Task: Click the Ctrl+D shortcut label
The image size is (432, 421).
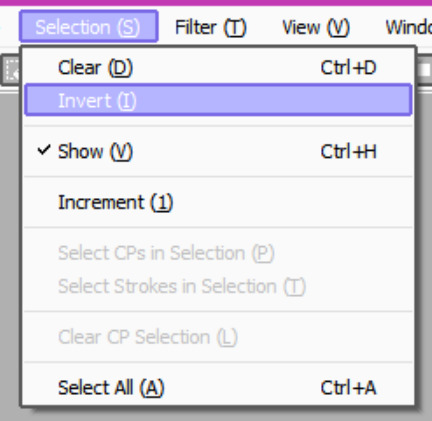Action: [x=348, y=68]
